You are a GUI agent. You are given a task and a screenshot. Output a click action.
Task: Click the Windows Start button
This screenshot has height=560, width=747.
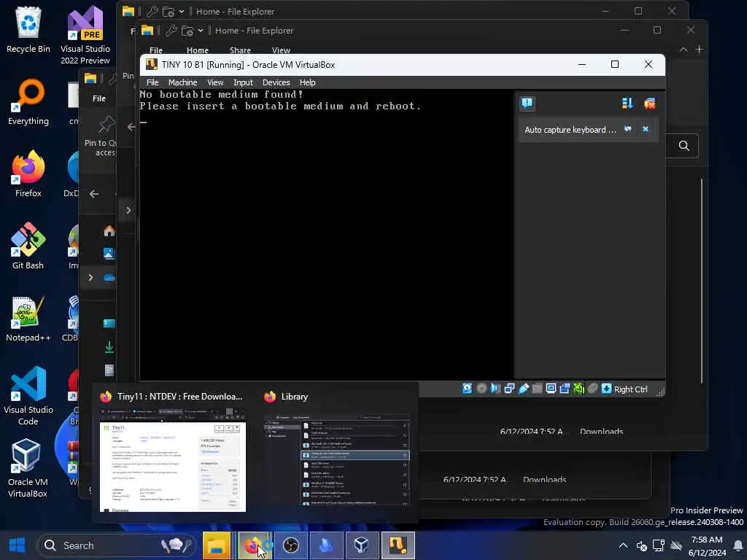coord(18,545)
